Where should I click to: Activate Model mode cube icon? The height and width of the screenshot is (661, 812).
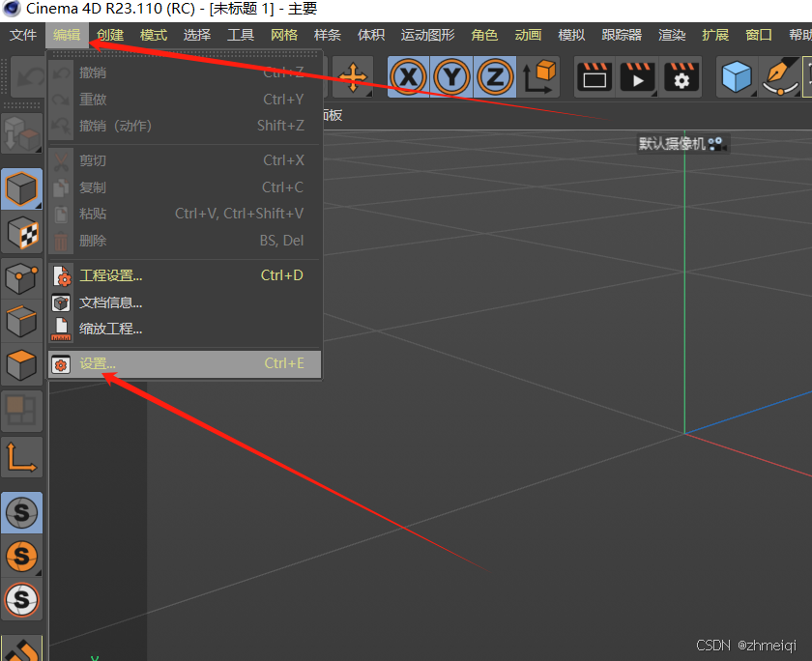pos(21,189)
